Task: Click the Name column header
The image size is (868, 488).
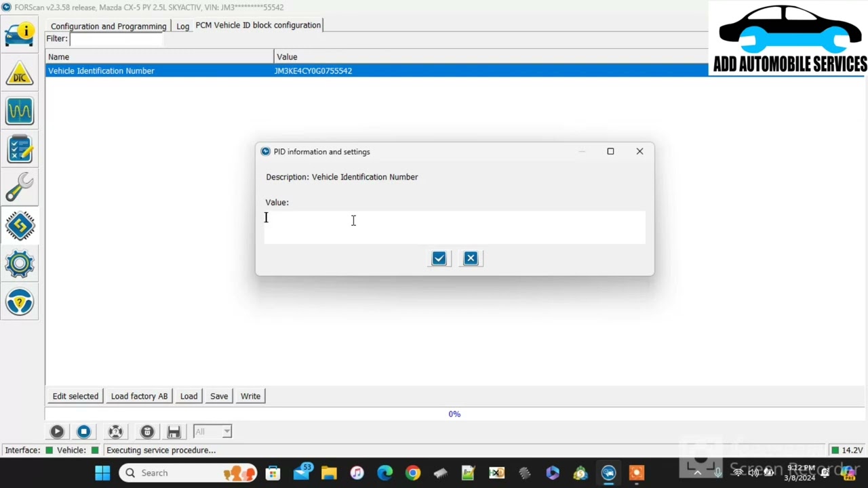Action: pos(159,57)
